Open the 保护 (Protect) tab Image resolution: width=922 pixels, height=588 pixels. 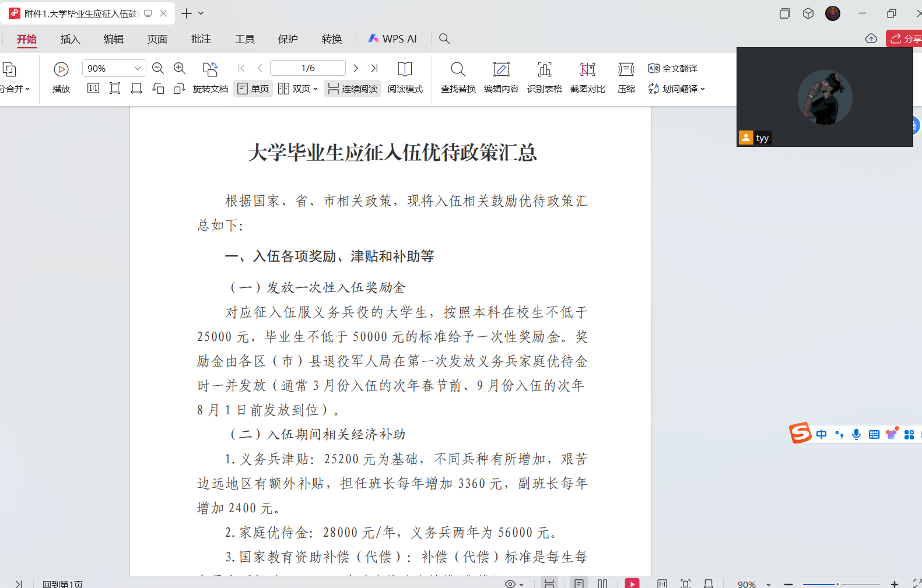click(288, 39)
